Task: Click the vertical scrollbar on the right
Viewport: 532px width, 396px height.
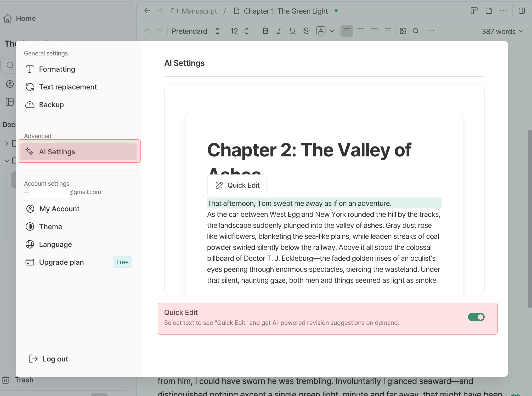Action: pyautogui.click(x=530, y=219)
